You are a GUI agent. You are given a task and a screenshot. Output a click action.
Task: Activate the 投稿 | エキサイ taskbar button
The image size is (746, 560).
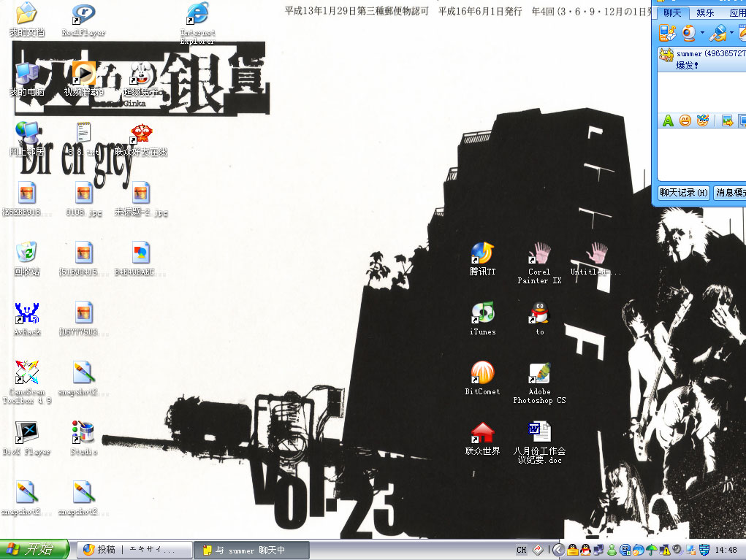pos(134,550)
